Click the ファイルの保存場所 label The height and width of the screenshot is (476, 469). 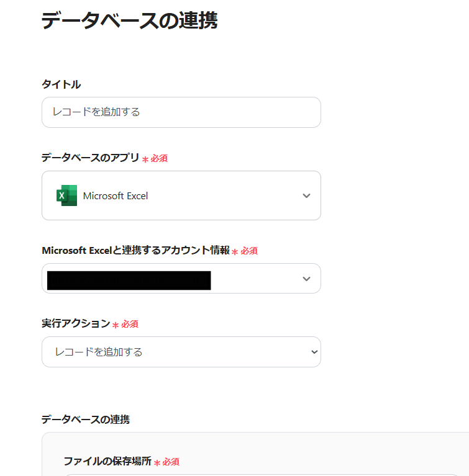click(107, 461)
